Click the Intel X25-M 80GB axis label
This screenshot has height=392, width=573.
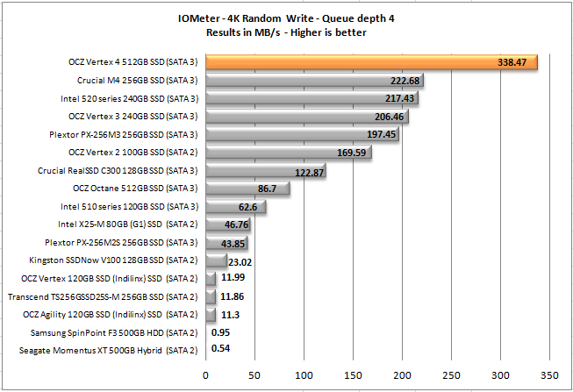pos(128,224)
